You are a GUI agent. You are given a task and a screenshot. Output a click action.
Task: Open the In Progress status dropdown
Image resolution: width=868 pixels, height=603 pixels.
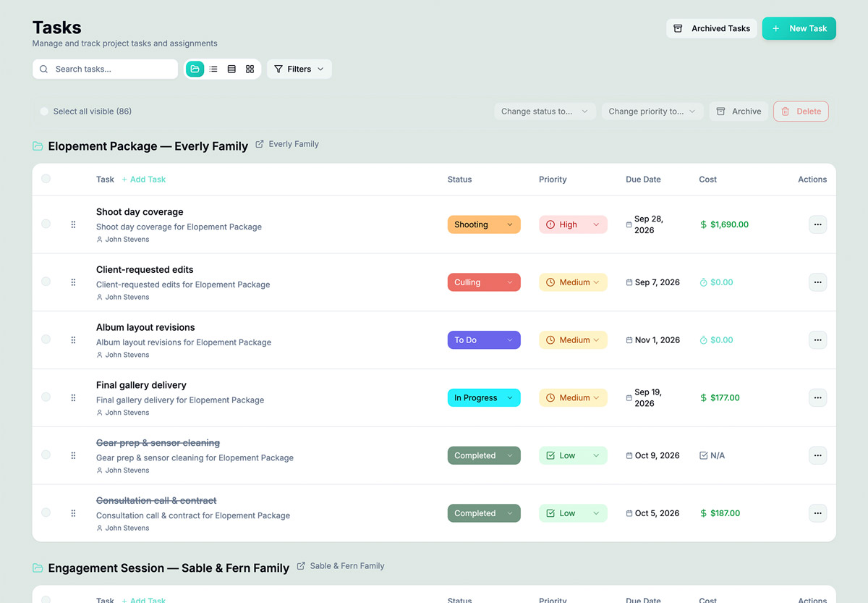coord(484,397)
